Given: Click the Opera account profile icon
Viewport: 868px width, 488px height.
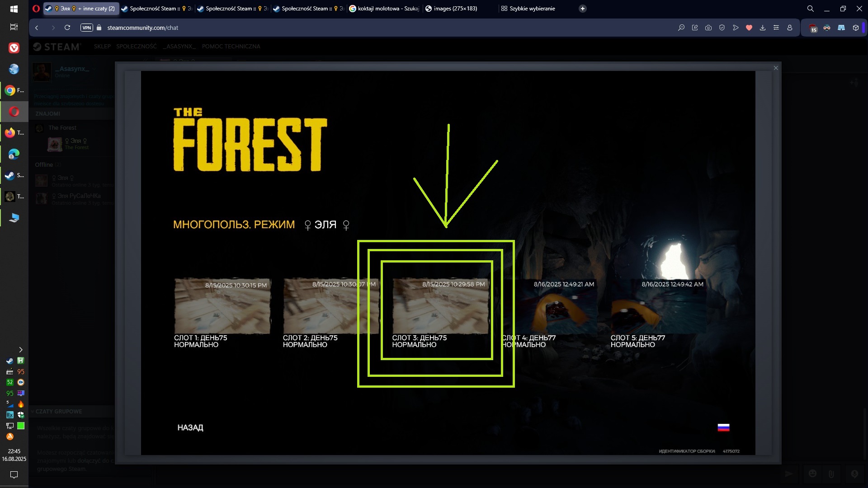Looking at the screenshot, I should (x=790, y=28).
